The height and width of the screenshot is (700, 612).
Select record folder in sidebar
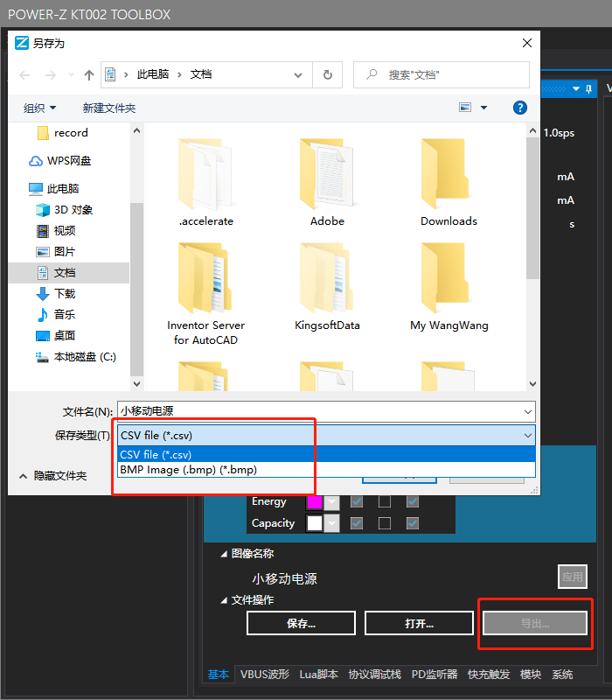tap(63, 133)
